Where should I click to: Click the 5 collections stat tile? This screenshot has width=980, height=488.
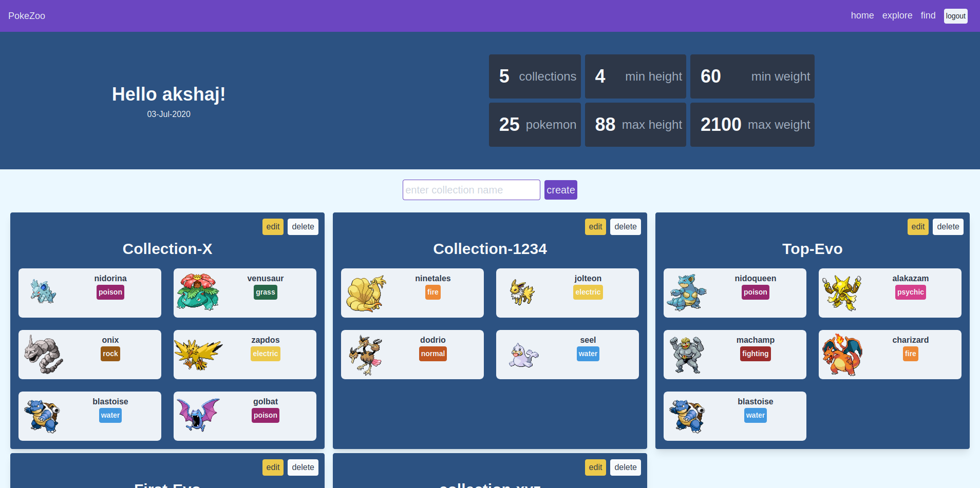535,76
